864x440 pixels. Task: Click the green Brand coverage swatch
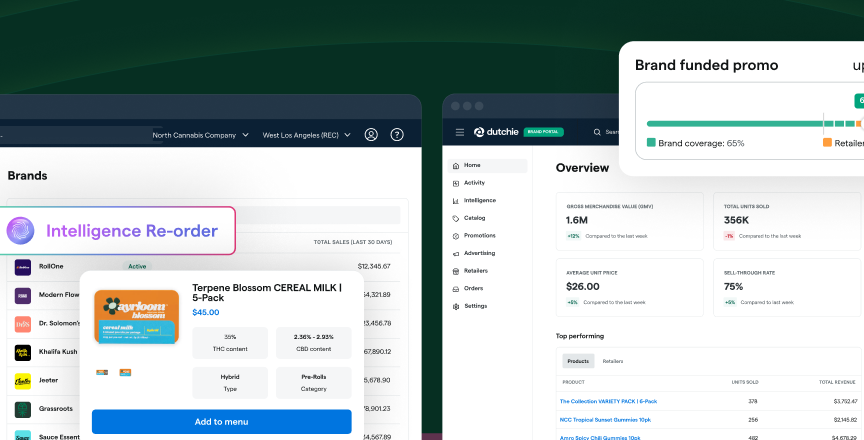click(x=651, y=143)
